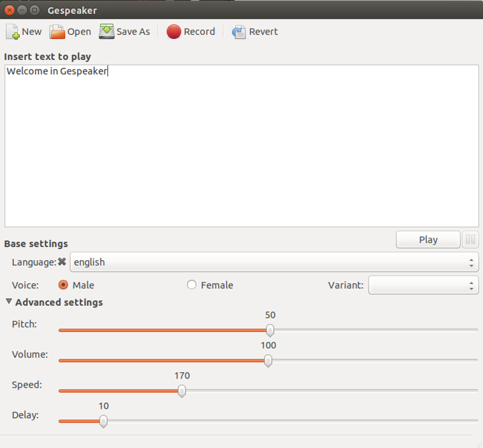Click inside the text area with Welcome text

tap(242, 146)
